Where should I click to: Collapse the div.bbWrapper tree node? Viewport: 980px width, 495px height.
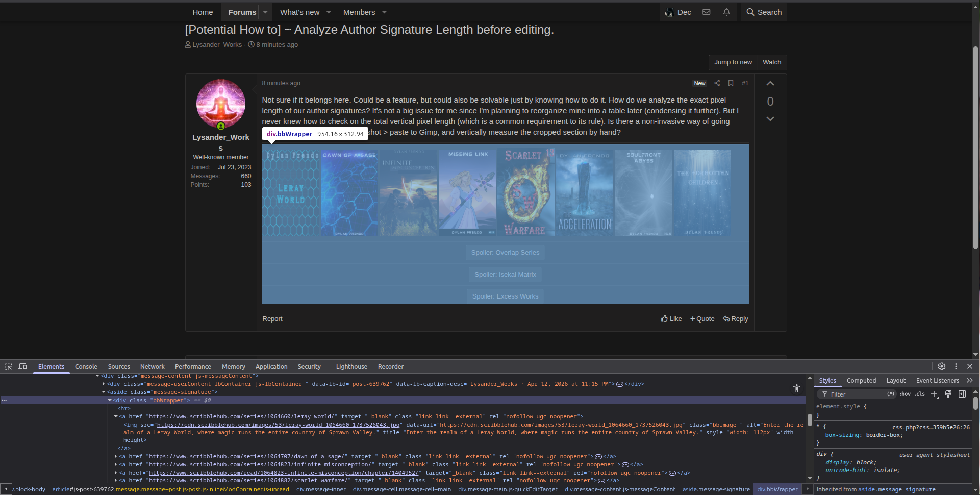tap(110, 401)
